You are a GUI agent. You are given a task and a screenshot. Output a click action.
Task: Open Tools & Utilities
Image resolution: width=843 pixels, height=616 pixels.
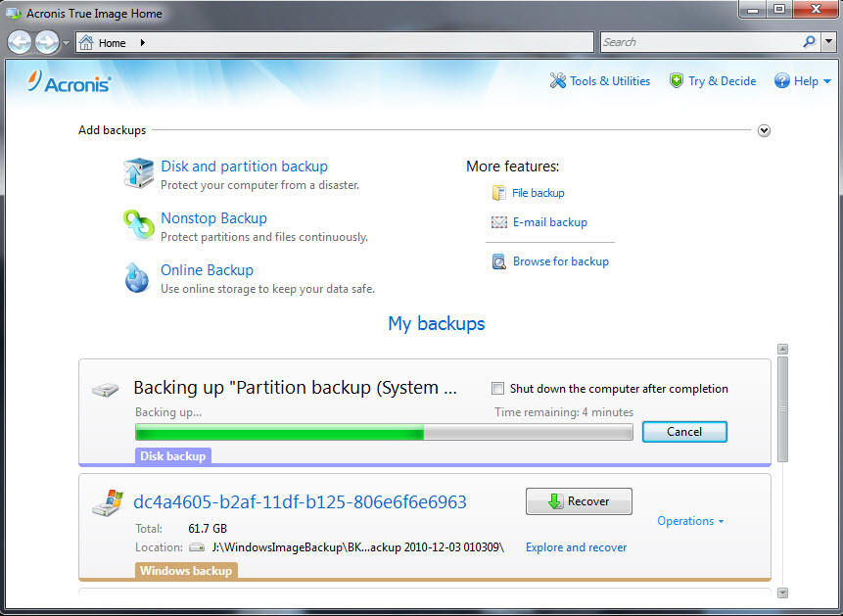(610, 81)
